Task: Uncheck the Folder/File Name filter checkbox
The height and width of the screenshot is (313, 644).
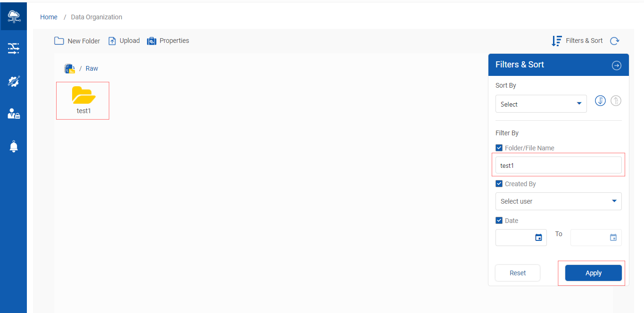Action: click(x=499, y=148)
